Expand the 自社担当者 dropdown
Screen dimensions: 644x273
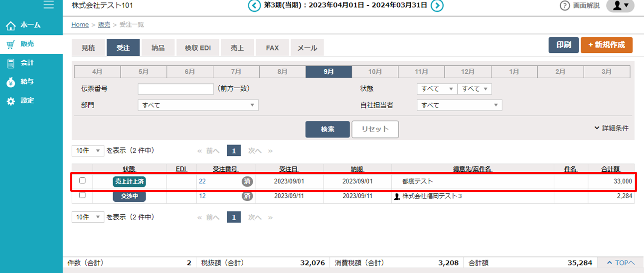coord(459,105)
